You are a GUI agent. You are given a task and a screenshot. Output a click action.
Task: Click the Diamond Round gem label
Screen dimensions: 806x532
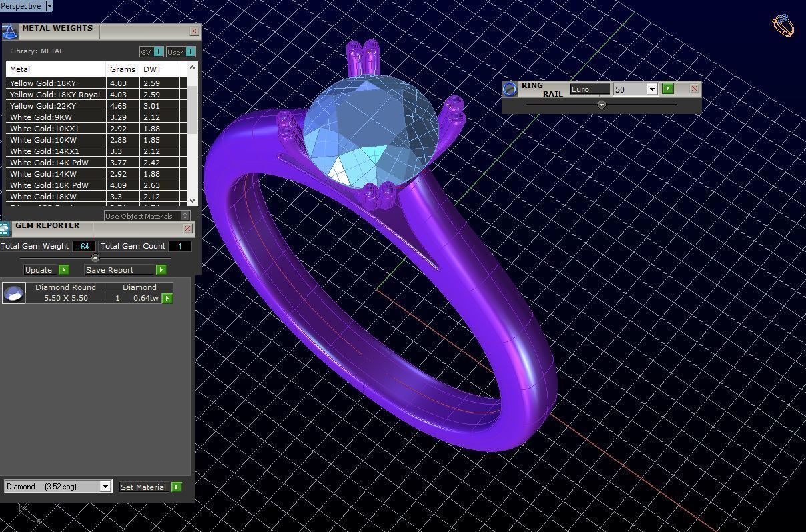click(65, 287)
